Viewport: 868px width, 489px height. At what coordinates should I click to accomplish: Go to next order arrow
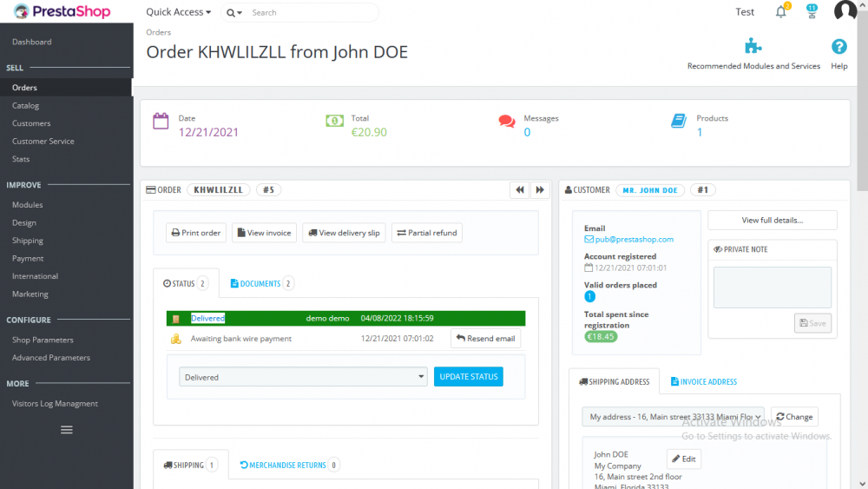tap(540, 190)
